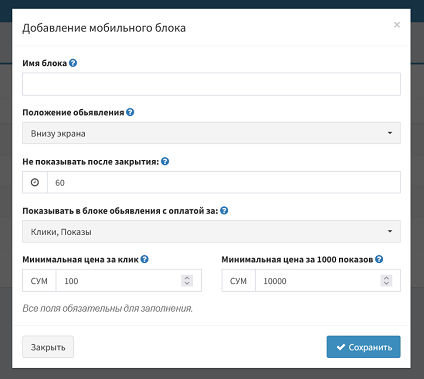Open the Внизу экрана position dropdown
Screen dimensions: 424x379
pyautogui.click(x=211, y=133)
